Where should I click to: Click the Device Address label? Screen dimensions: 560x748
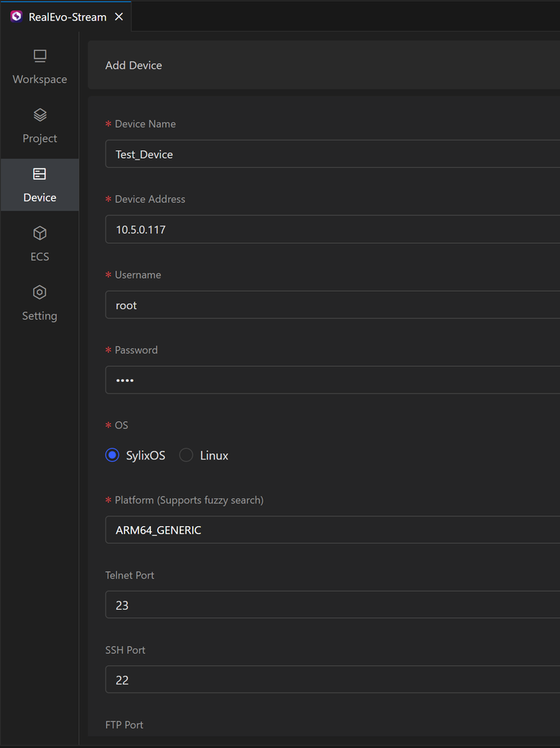tap(150, 199)
